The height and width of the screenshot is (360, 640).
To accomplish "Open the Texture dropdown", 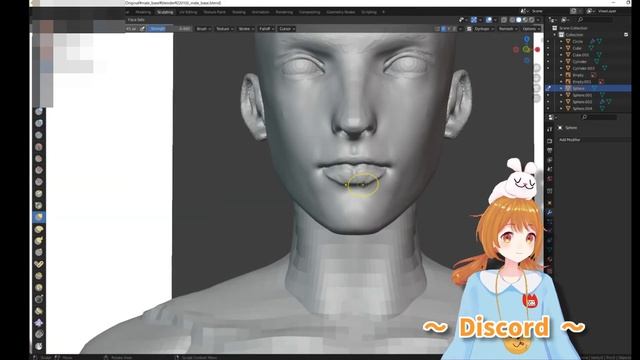I will tap(224, 29).
